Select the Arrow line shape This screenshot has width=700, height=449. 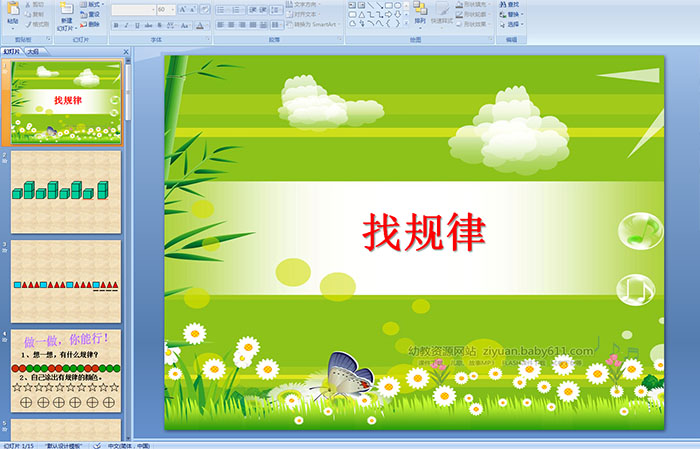379,5
